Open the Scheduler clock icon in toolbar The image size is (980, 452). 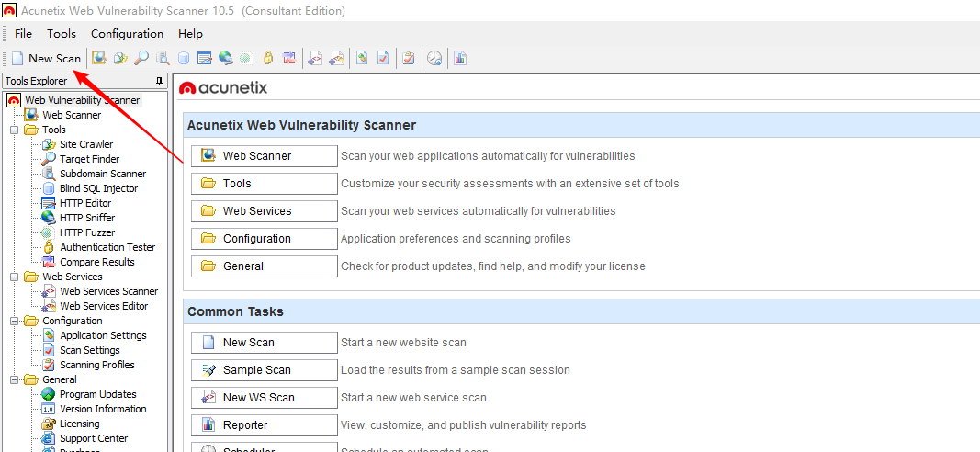(434, 58)
